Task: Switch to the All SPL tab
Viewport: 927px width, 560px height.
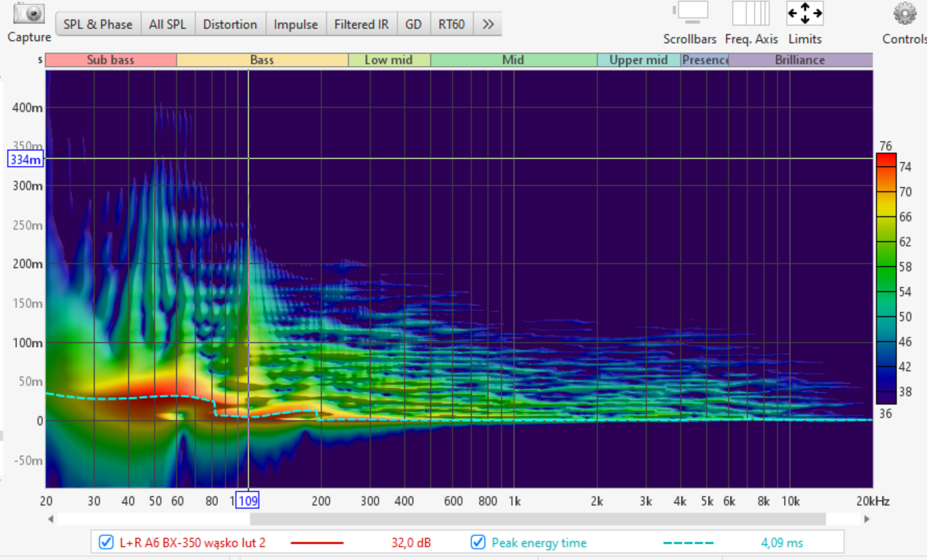Action: pyautogui.click(x=167, y=24)
